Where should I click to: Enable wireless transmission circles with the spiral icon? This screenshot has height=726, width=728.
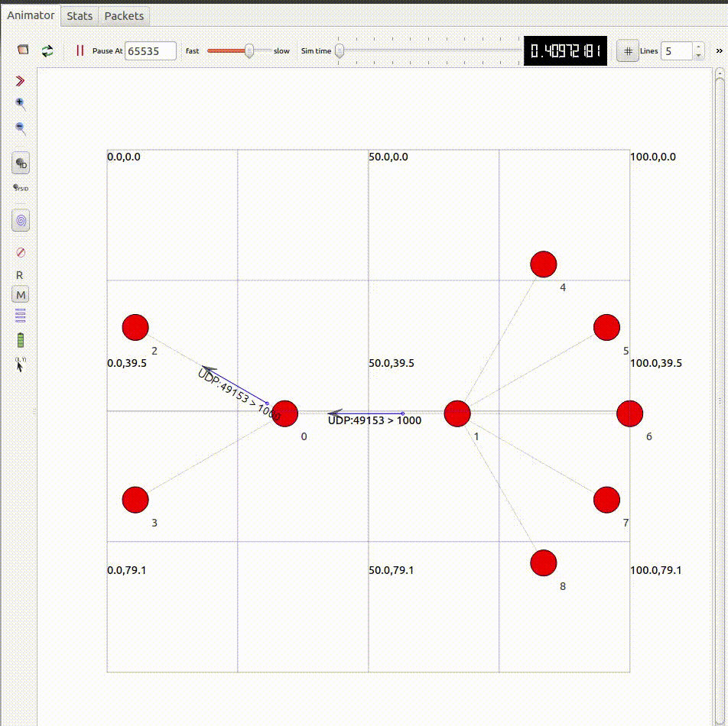pos(20,220)
